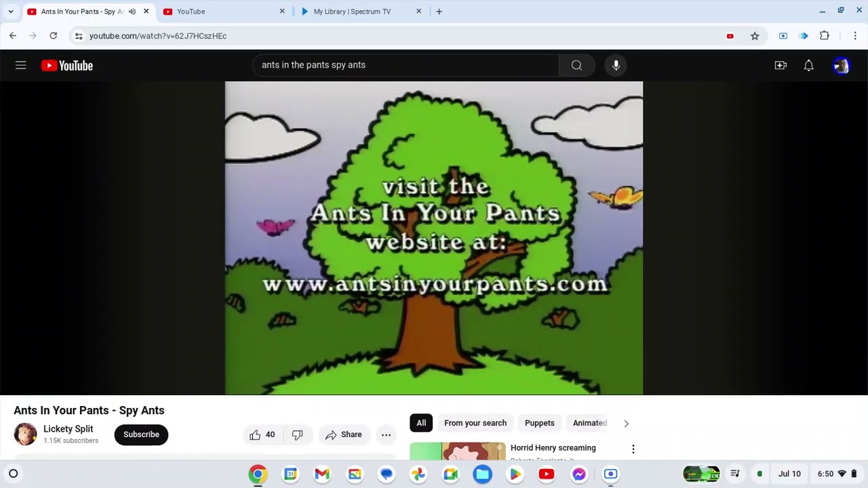Go back to previous page
This screenshot has width=868, height=488.
[x=13, y=36]
